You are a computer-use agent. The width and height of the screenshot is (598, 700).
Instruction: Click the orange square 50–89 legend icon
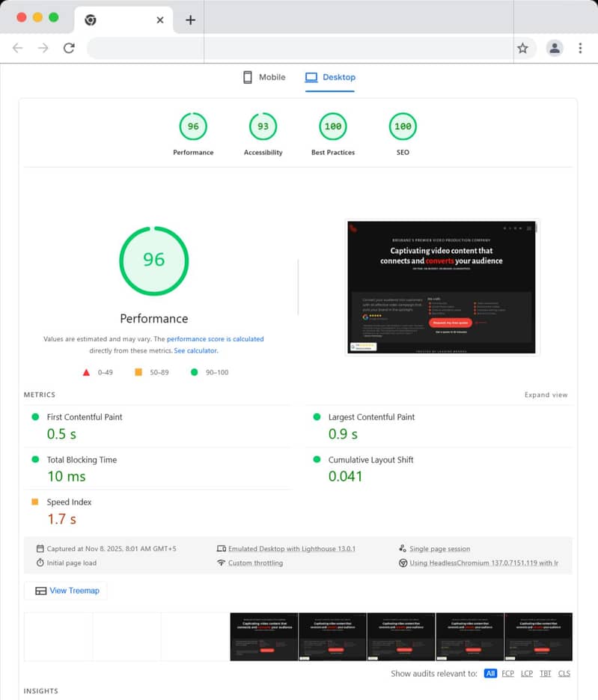point(138,372)
